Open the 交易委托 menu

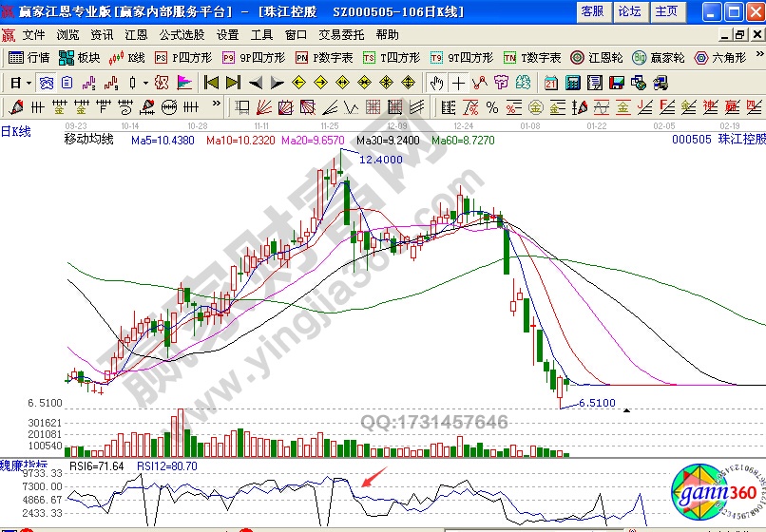(x=341, y=35)
